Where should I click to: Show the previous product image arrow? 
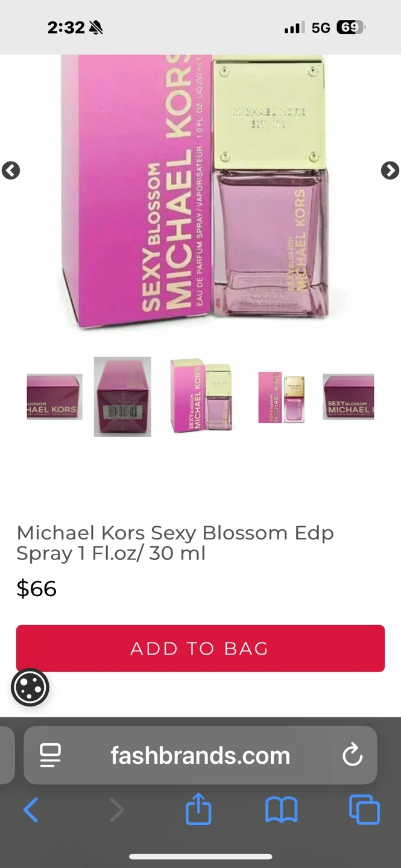(11, 171)
